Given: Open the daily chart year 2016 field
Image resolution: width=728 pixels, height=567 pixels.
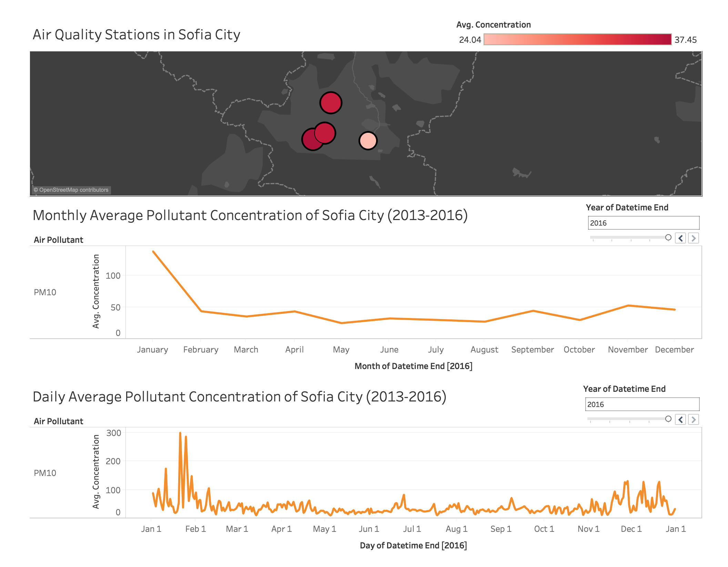Looking at the screenshot, I should point(642,404).
